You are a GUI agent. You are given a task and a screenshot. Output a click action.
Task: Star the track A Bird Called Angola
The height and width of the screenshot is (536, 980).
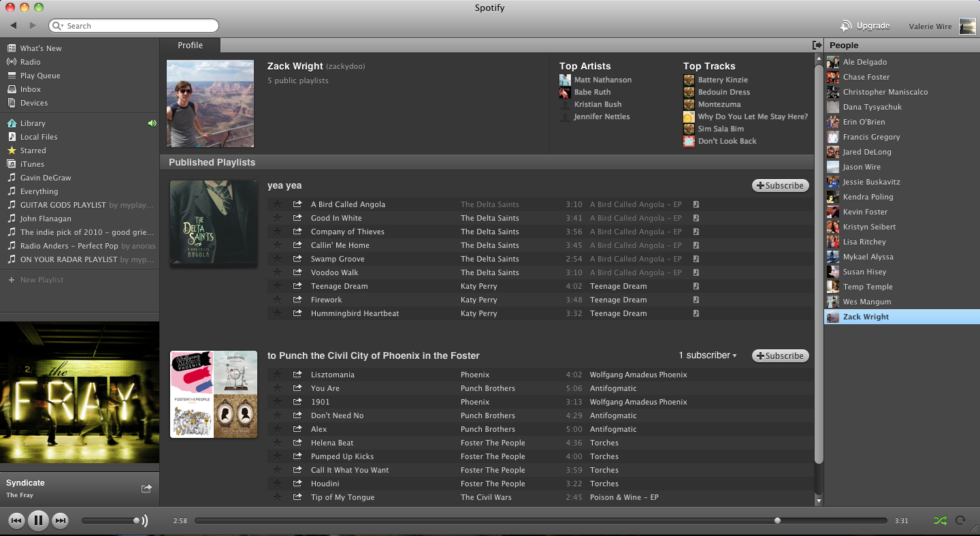pyautogui.click(x=277, y=204)
